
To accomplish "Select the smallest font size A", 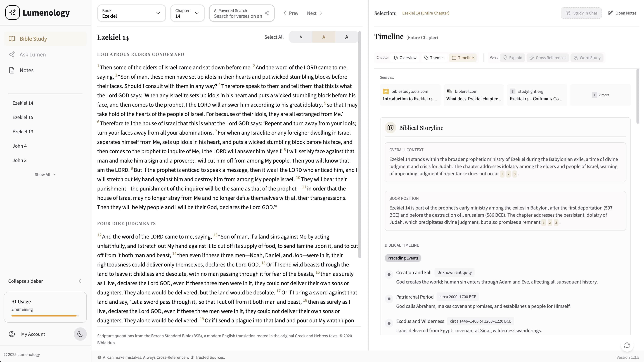I will coord(301,37).
